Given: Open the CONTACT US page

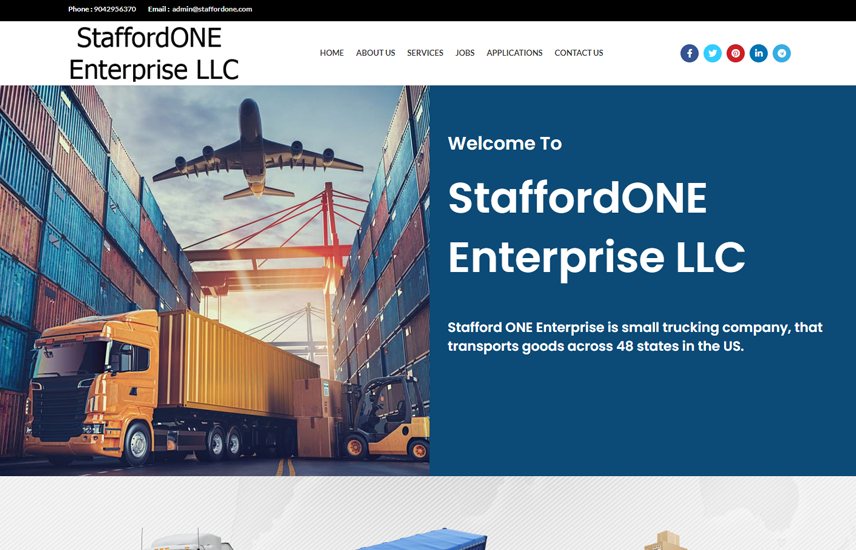Looking at the screenshot, I should [x=579, y=53].
